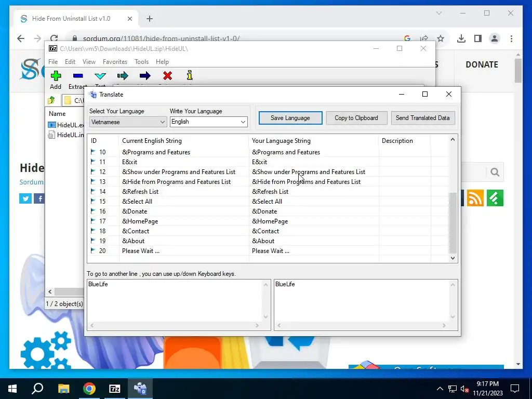Open a new Chrome tab
The height and width of the screenshot is (399, 532).
pyautogui.click(x=150, y=19)
